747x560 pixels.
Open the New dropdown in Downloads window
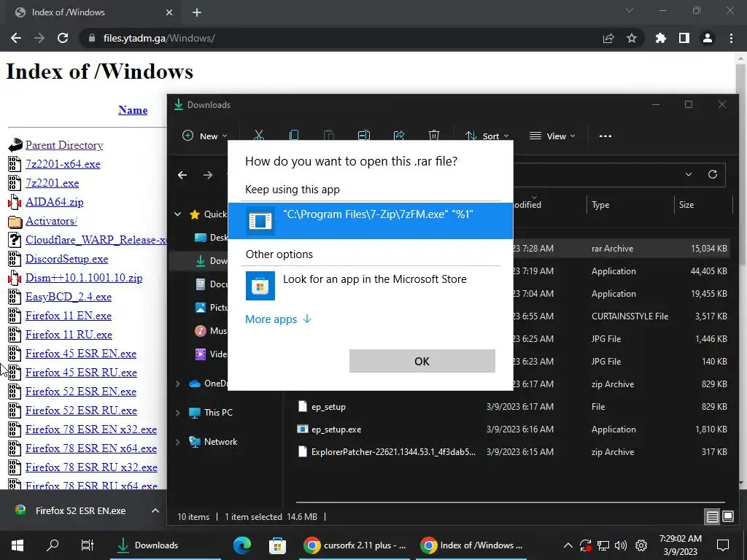tap(205, 136)
